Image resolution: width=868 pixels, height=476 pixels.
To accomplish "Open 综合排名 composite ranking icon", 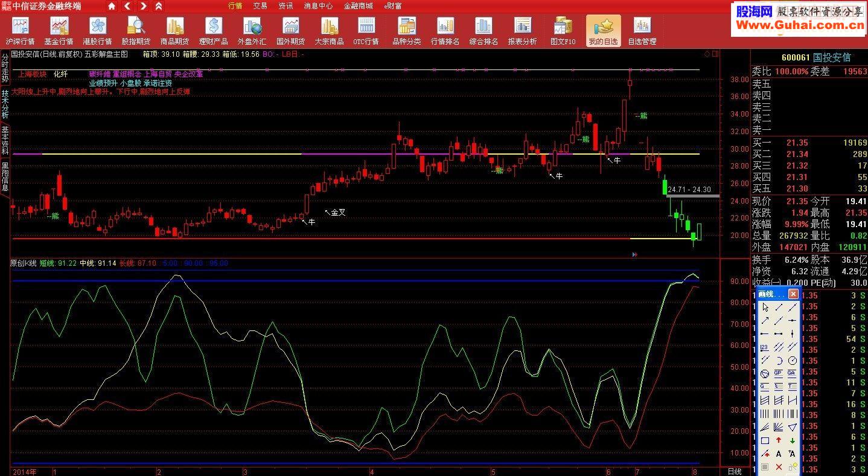I will (x=483, y=30).
